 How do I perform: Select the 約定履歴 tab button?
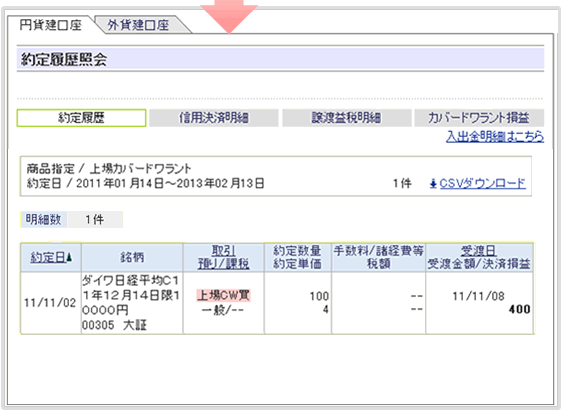(x=81, y=118)
